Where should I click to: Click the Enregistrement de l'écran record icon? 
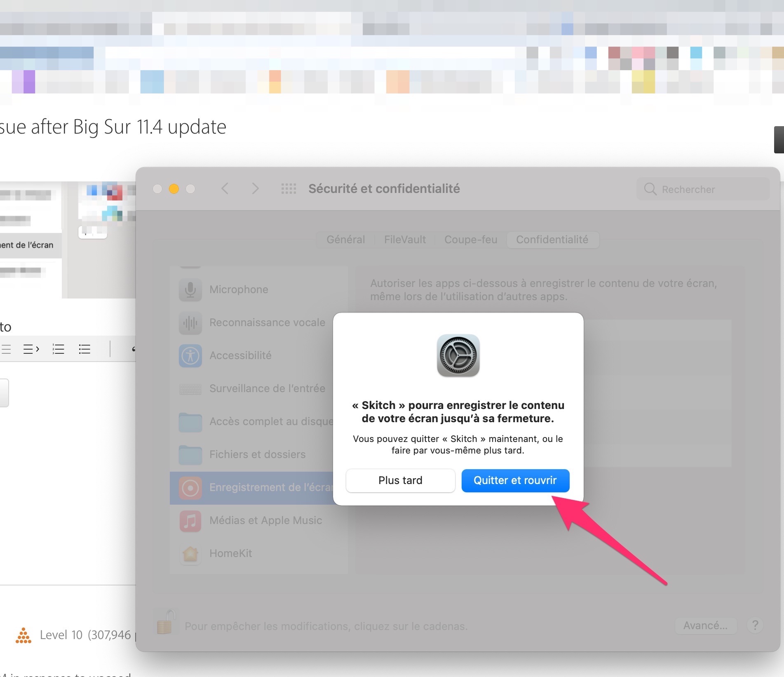[x=190, y=488]
